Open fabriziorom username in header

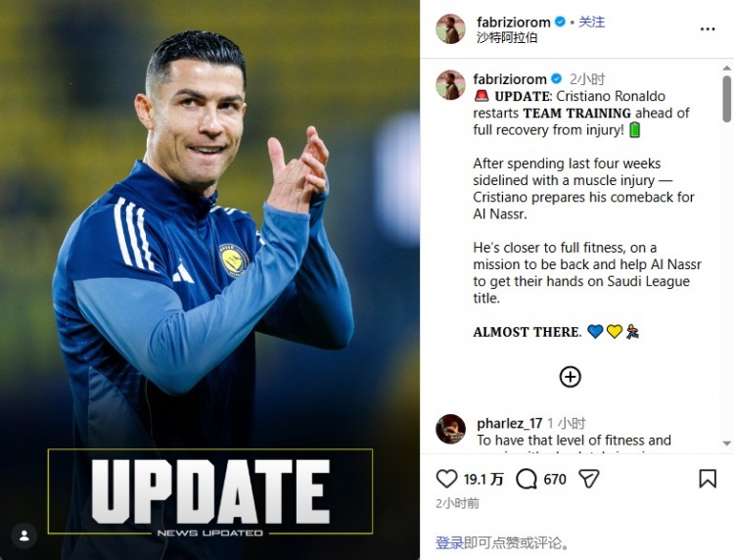pyautogui.click(x=514, y=22)
